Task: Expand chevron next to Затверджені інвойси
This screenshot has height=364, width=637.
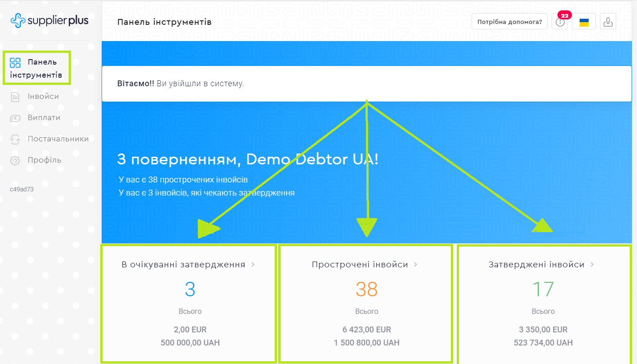Action: [x=592, y=265]
